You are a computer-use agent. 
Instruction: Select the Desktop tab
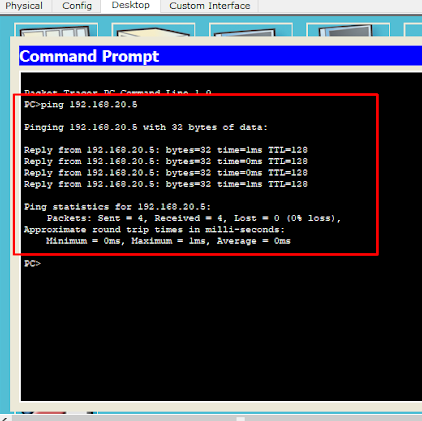[130, 6]
